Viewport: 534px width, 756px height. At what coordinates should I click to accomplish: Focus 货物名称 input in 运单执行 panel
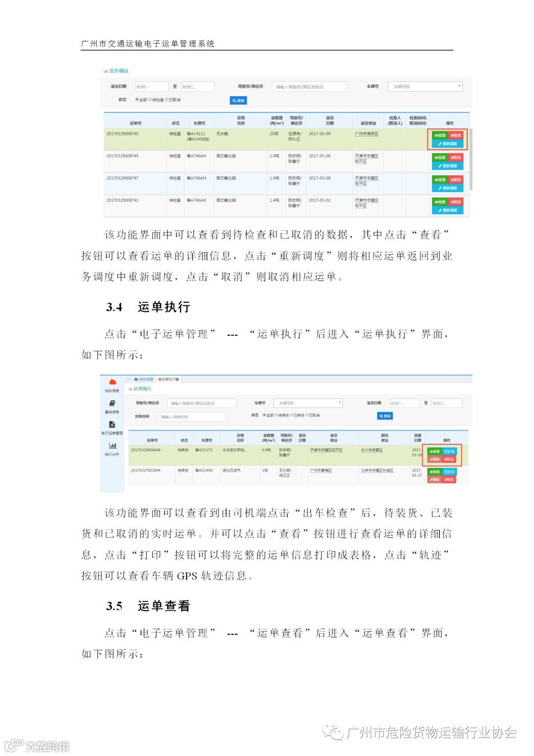(x=192, y=417)
